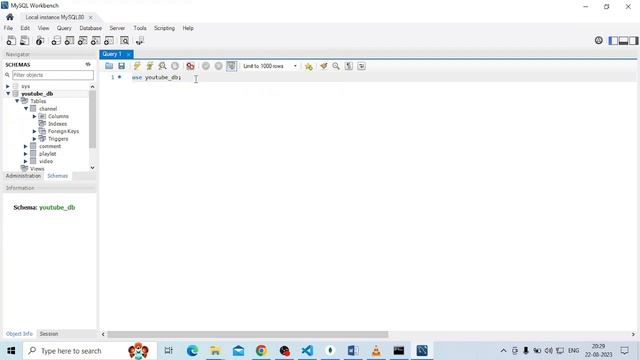Expand the Foreign Keys node
This screenshot has width=640, height=360.
[x=35, y=131]
